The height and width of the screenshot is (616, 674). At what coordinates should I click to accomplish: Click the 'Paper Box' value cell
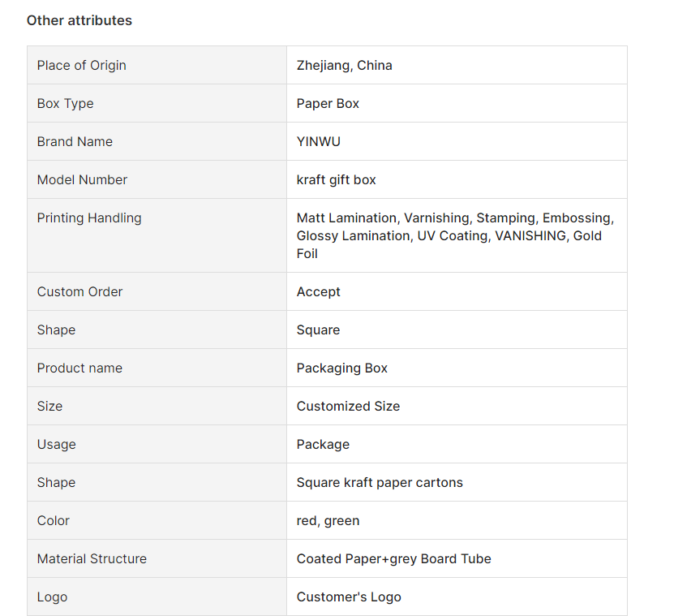457,103
